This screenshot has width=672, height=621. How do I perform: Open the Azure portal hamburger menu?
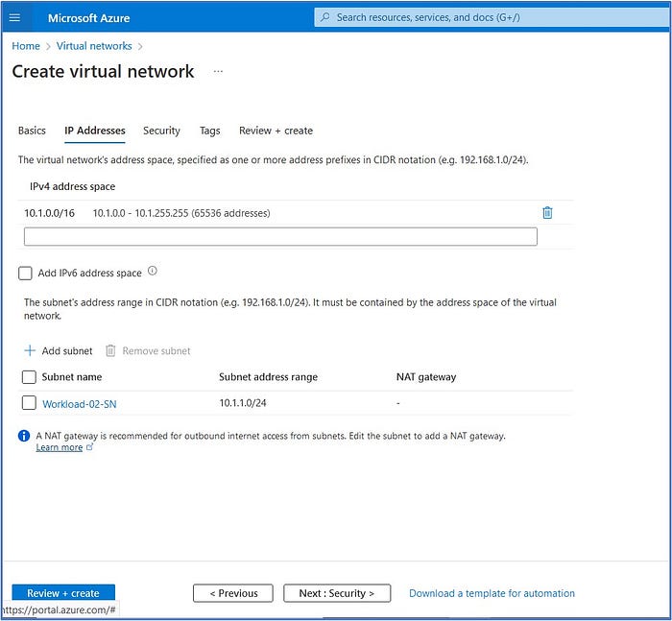pos(14,17)
